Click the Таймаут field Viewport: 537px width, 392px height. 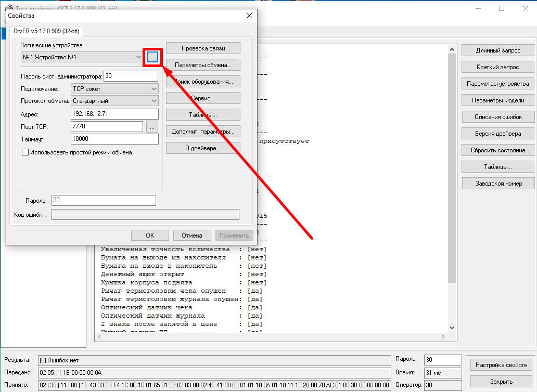(114, 139)
